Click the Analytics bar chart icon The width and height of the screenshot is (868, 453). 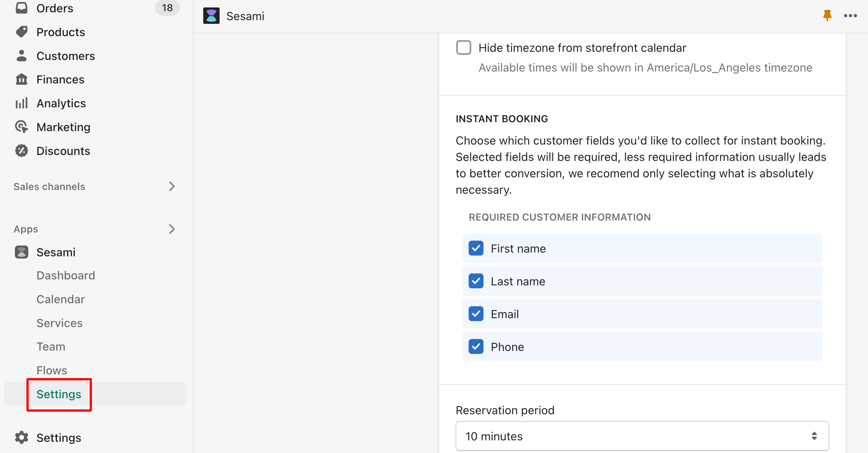click(x=22, y=103)
